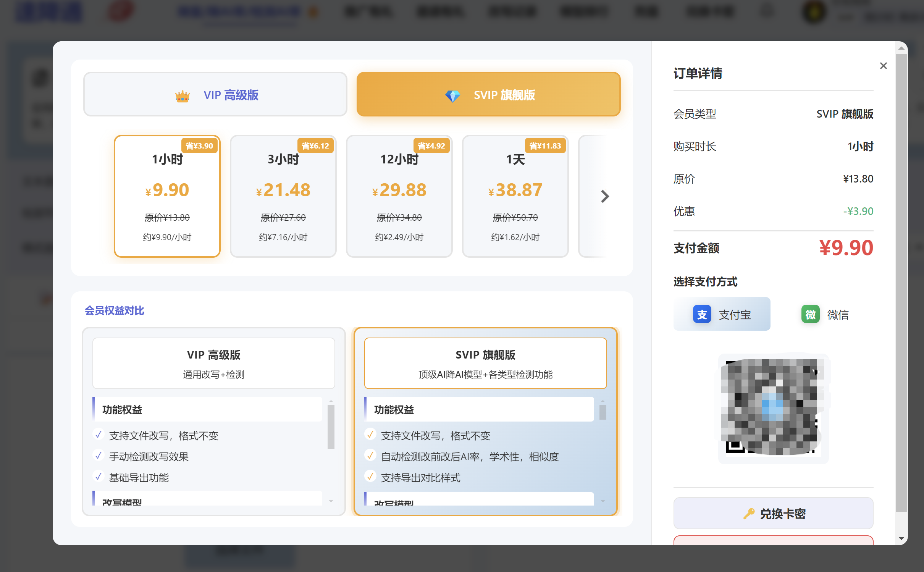
Task: Click the checkmark beside 支持导出对比样式
Action: tap(370, 477)
